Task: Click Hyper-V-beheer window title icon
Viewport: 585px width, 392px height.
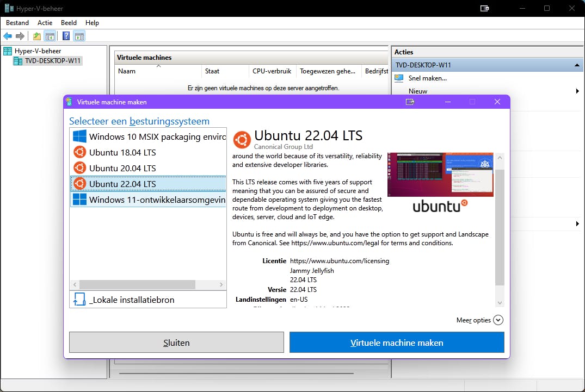Action: click(x=9, y=8)
